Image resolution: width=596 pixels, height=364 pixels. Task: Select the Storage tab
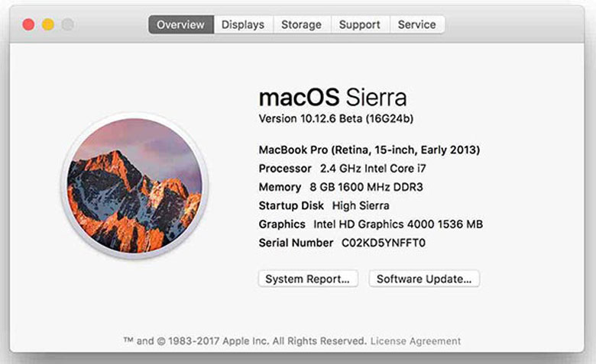point(301,24)
